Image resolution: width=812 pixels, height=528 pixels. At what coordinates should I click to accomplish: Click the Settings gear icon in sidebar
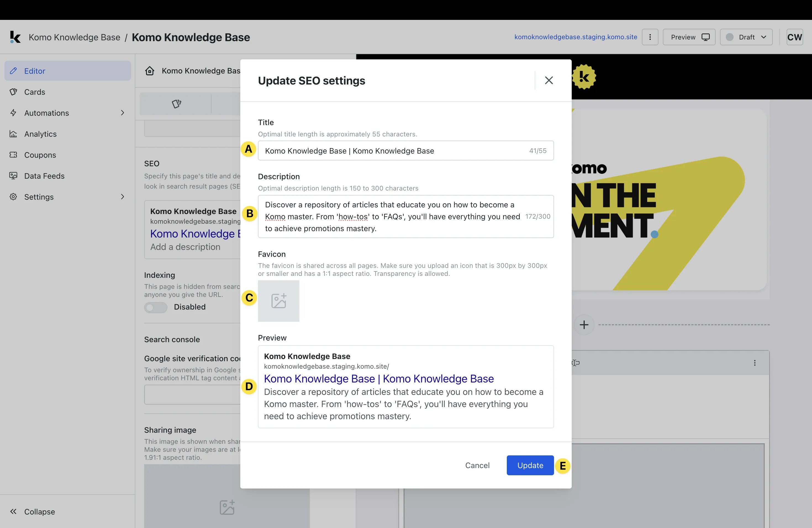13,196
